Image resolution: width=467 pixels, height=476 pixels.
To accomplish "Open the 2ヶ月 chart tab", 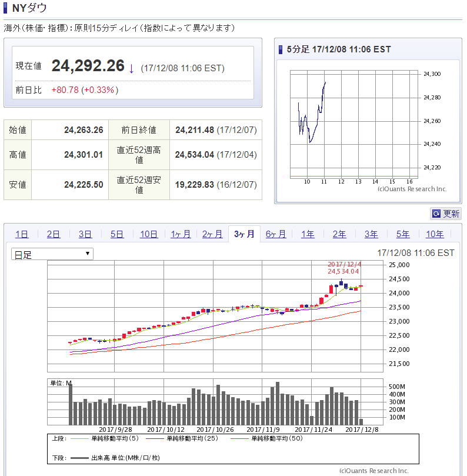I will 212,234.
